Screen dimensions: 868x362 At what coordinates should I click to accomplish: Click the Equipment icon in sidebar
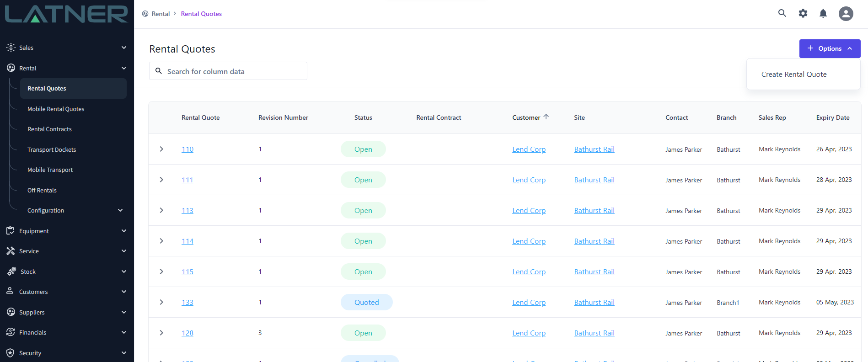[11, 231]
